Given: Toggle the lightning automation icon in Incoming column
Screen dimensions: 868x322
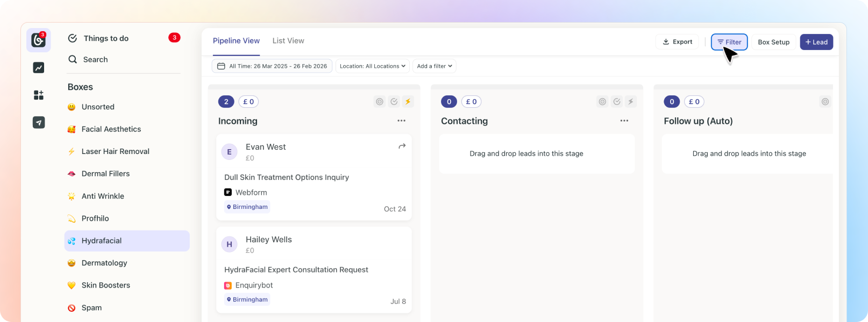Looking at the screenshot, I should (x=408, y=102).
